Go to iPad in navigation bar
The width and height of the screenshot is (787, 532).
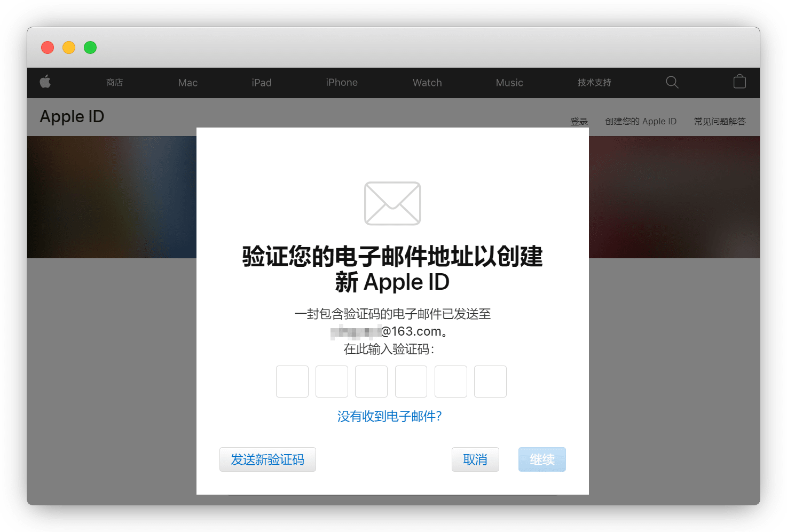(x=262, y=83)
